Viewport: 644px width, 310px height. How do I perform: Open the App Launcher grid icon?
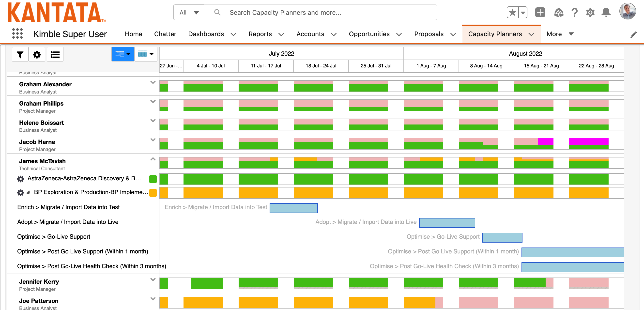pyautogui.click(x=17, y=33)
